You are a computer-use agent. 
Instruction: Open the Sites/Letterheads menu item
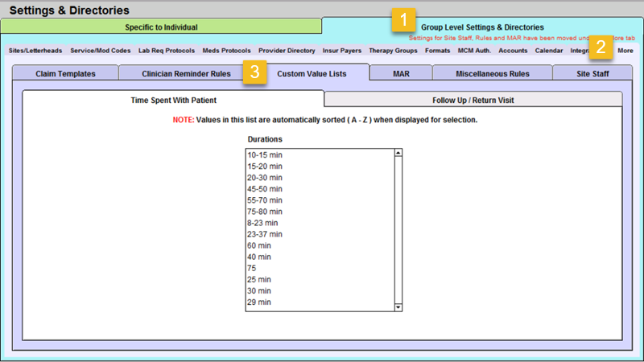click(x=35, y=51)
